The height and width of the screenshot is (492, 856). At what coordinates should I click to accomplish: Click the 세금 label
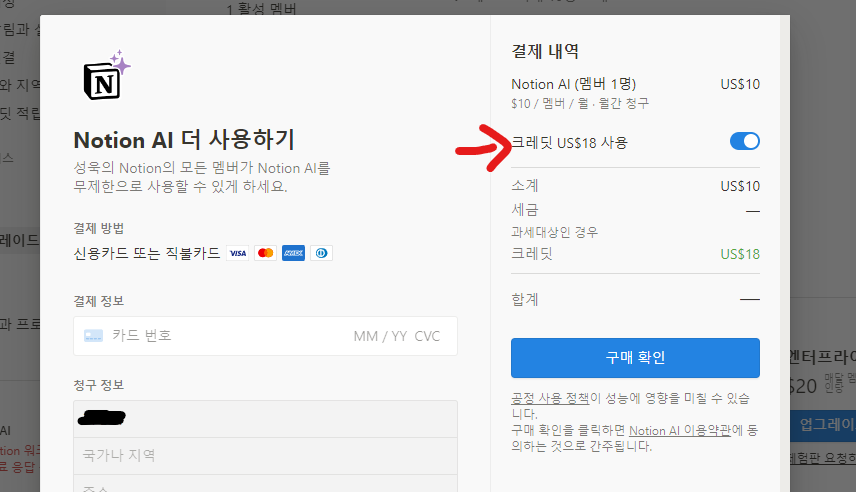pyautogui.click(x=525, y=210)
